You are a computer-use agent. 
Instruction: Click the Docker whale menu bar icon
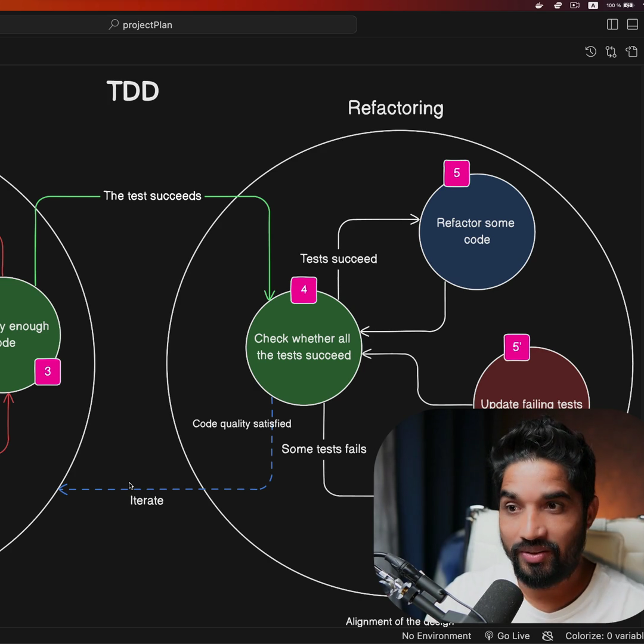click(x=539, y=5)
